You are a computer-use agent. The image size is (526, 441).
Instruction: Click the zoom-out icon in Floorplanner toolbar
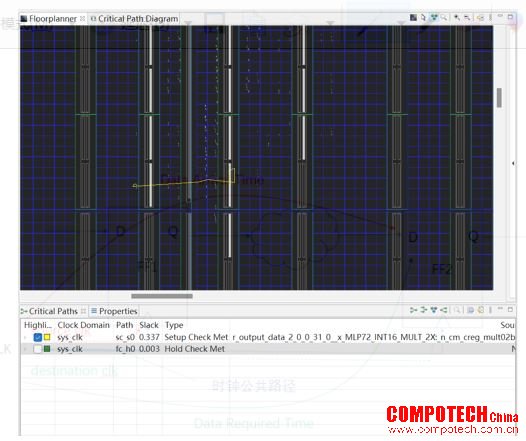467,17
